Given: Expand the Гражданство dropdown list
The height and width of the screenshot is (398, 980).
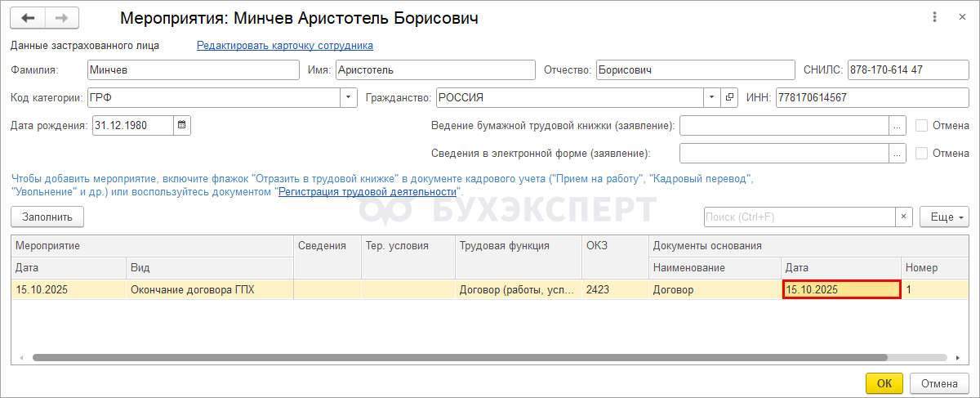Looking at the screenshot, I should click(x=711, y=97).
